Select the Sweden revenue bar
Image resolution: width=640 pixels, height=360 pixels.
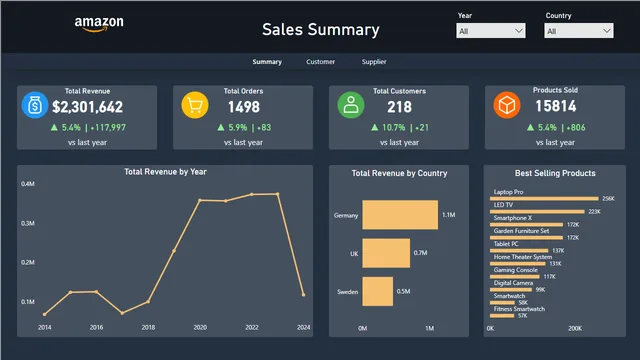point(378,291)
